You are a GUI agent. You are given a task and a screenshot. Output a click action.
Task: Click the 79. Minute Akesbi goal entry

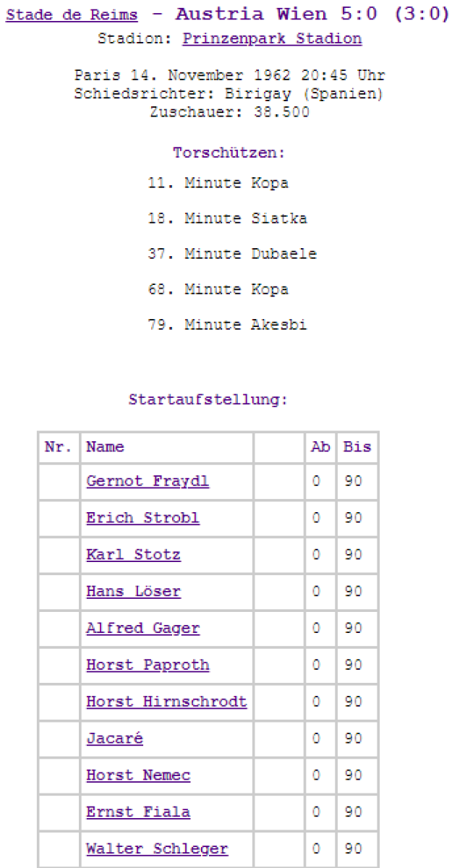point(227,325)
